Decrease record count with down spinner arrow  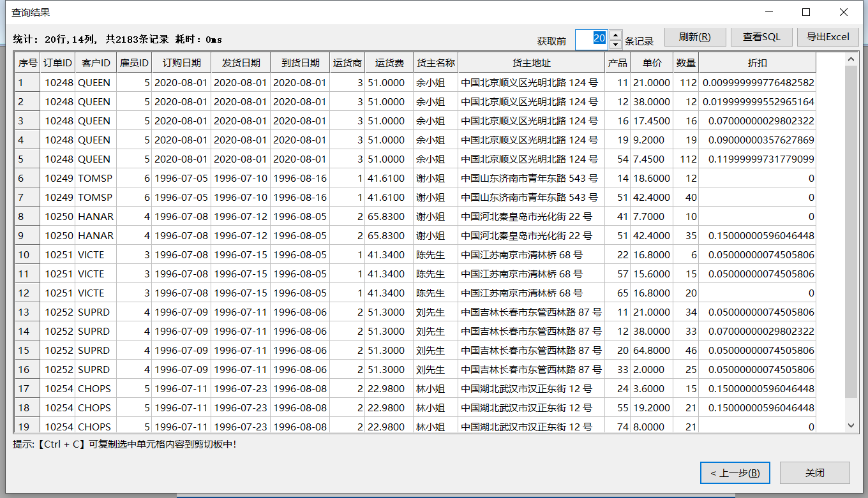[615, 44]
